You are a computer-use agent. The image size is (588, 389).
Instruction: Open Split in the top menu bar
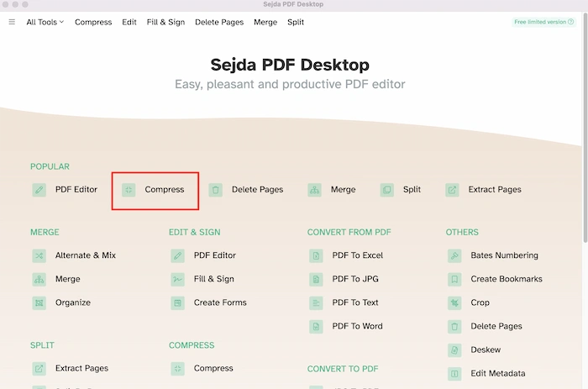(296, 22)
